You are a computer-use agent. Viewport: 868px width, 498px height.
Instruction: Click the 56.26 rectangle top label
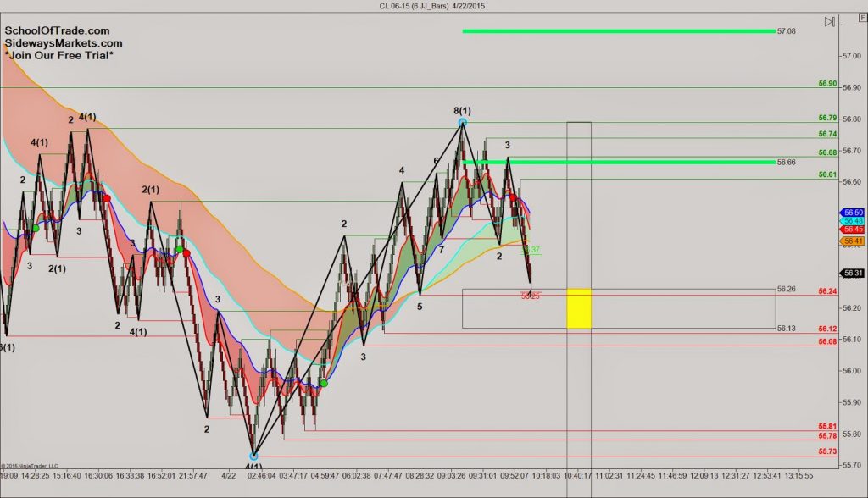(x=787, y=289)
